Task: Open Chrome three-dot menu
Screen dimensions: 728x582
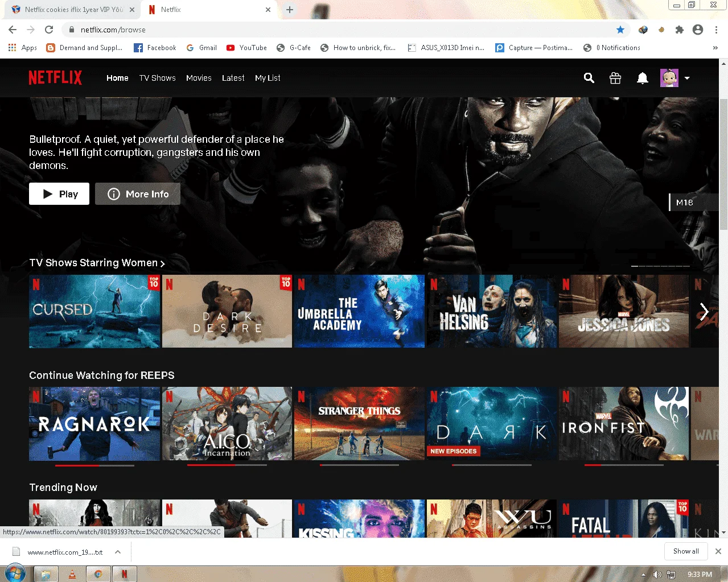Action: [x=716, y=30]
